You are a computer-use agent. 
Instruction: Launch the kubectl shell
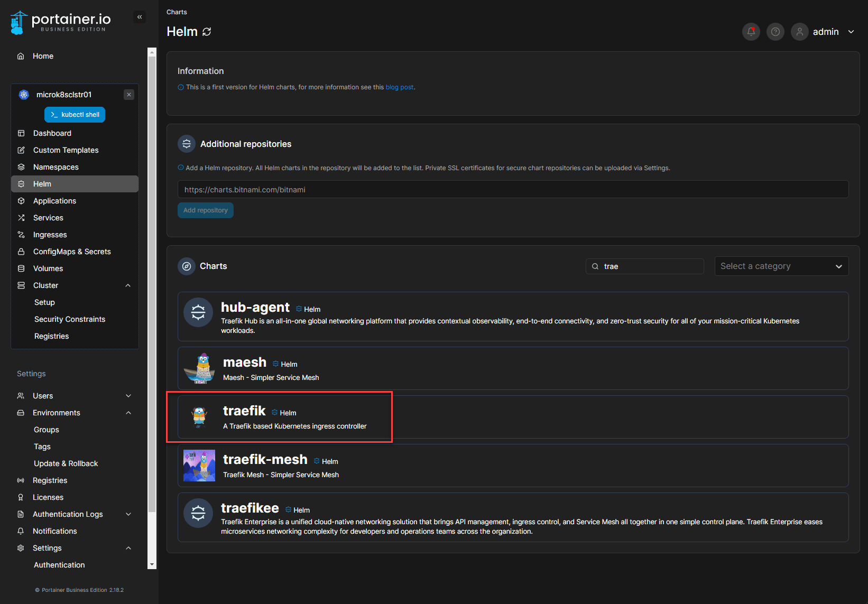point(75,115)
